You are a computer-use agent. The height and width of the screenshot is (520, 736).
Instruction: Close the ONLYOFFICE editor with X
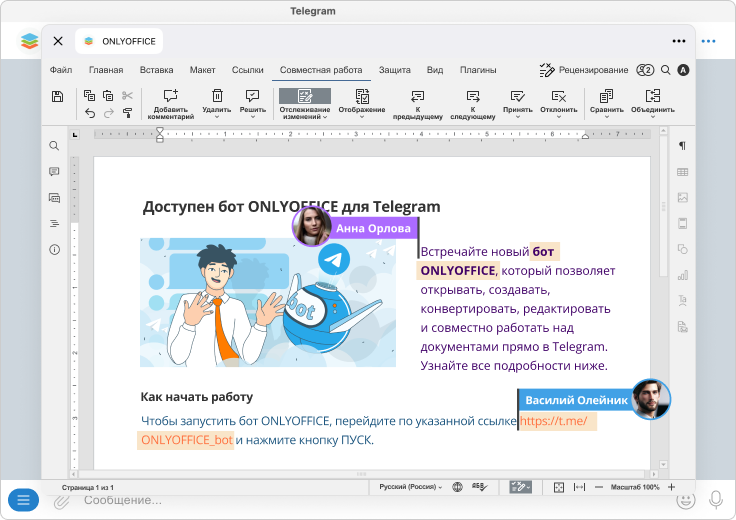point(58,41)
